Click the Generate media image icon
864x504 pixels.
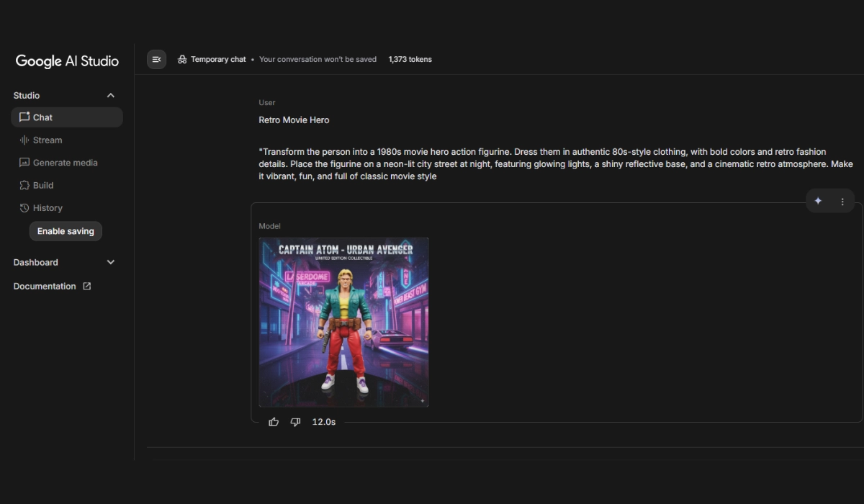coord(24,163)
